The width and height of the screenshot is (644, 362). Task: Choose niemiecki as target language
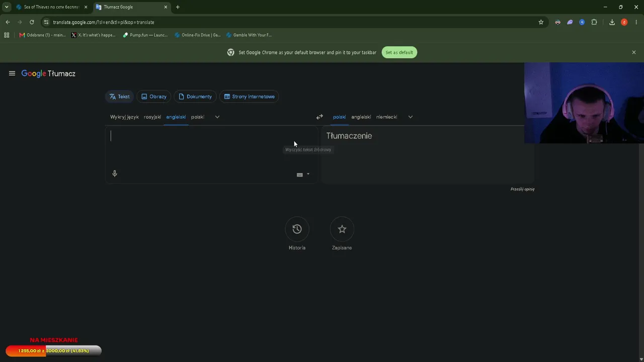[x=387, y=117]
